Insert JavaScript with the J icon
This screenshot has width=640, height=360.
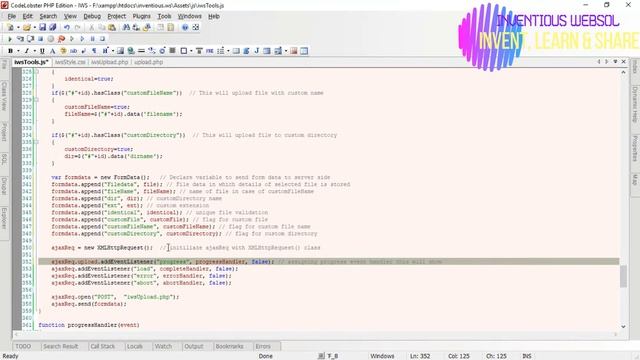tap(257, 51)
